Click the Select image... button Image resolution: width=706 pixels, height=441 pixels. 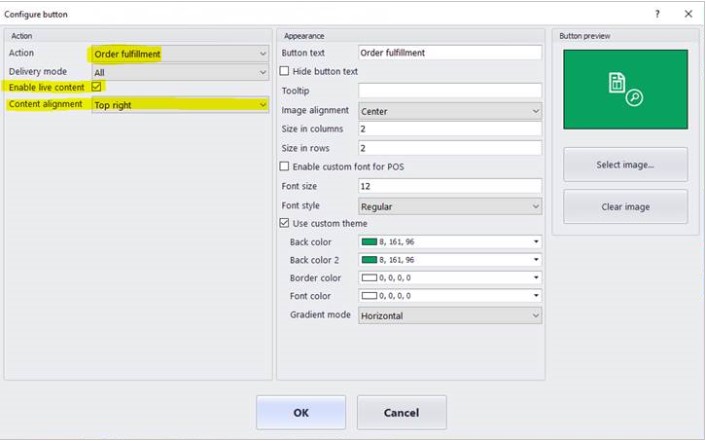click(x=625, y=165)
